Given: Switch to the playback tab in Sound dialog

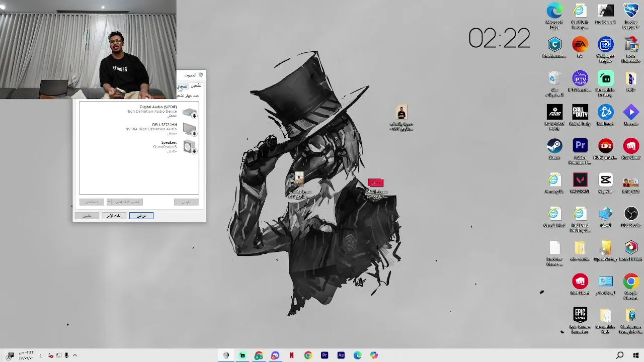Looking at the screenshot, I should [x=196, y=85].
